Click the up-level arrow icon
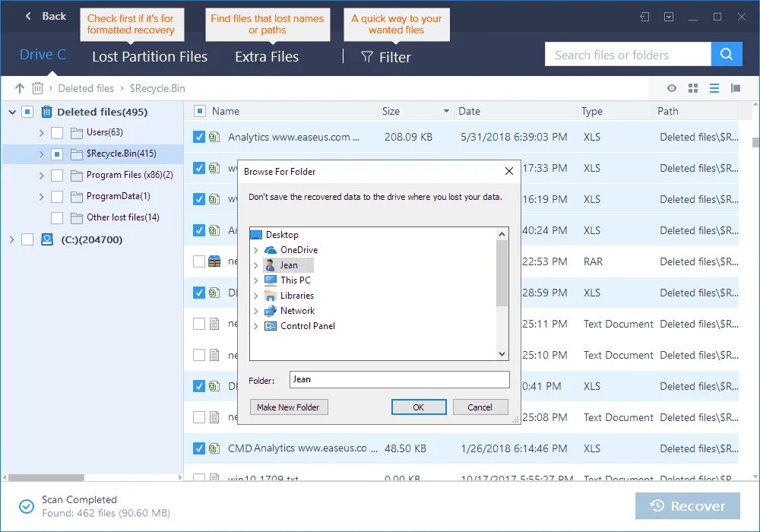 pyautogui.click(x=20, y=88)
